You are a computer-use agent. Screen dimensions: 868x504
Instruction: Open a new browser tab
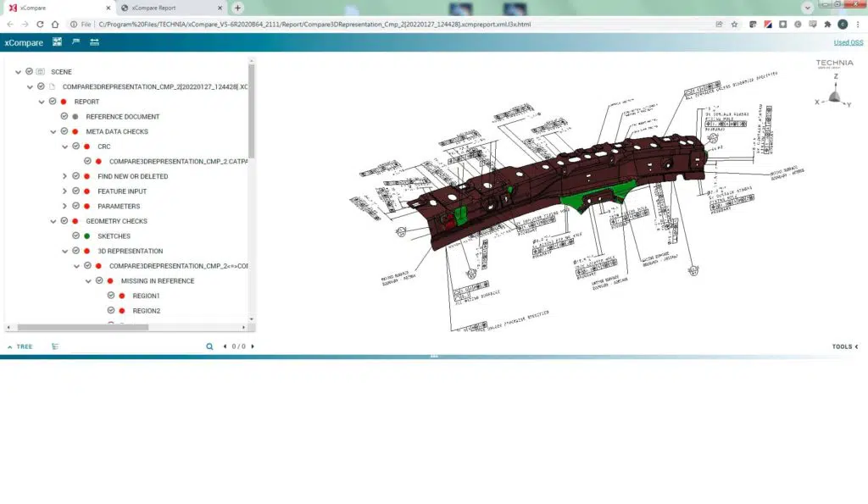tap(237, 8)
